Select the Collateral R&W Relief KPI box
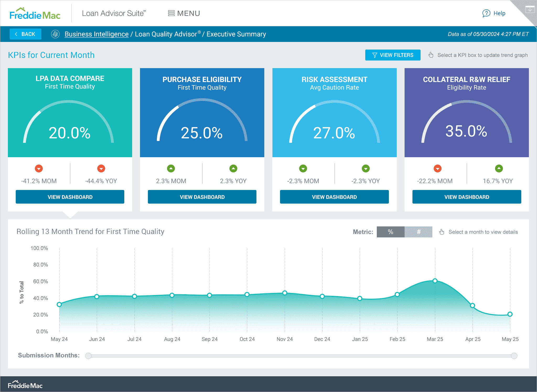 466,113
